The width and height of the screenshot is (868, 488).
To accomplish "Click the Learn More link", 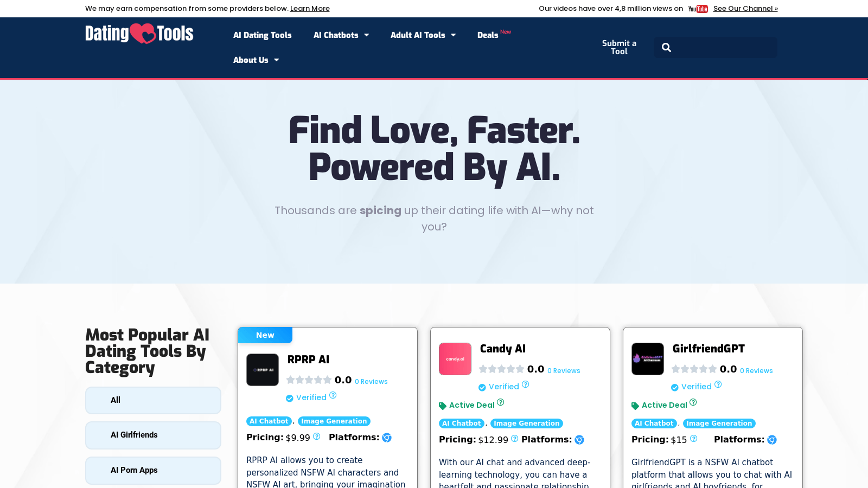I will tap(310, 9).
